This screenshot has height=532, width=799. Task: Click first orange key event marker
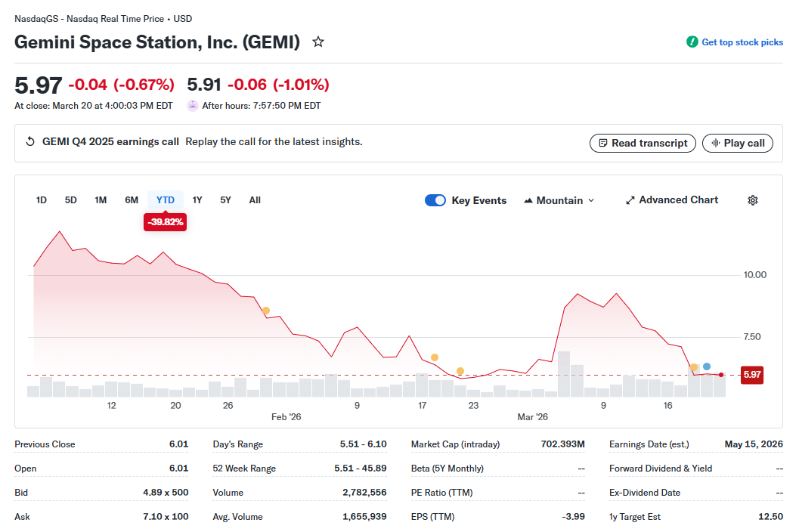click(x=266, y=311)
